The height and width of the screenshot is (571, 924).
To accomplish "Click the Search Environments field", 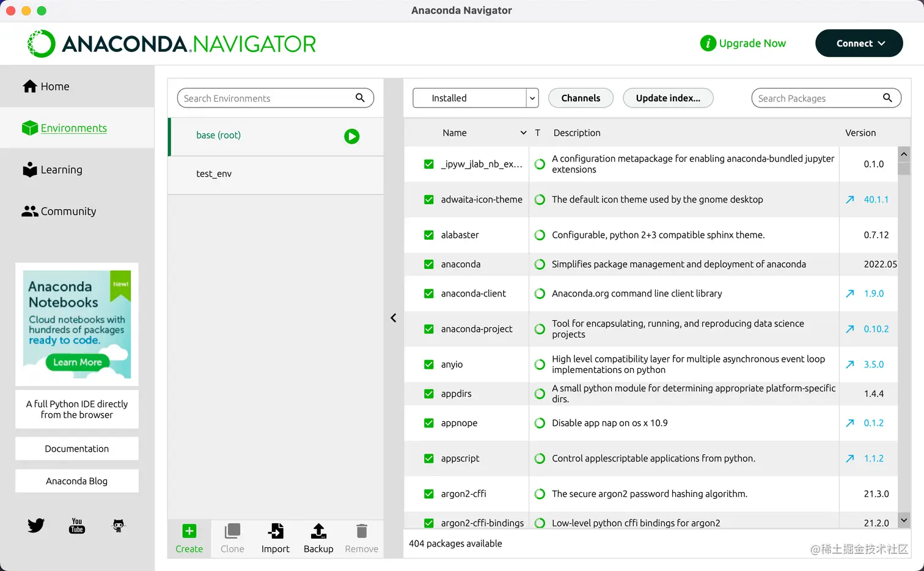I will (x=275, y=98).
